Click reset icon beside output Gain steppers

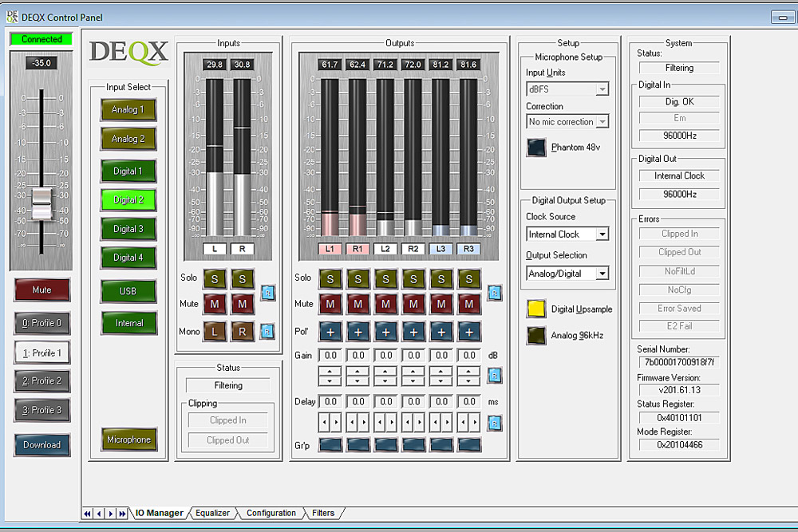495,376
